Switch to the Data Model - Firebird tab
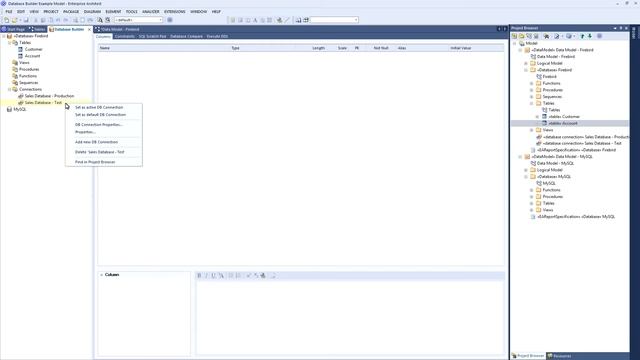 tap(117, 29)
